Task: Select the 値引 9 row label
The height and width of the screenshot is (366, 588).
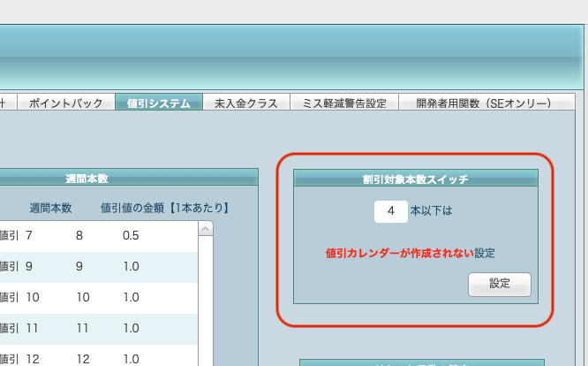Action: (19, 267)
